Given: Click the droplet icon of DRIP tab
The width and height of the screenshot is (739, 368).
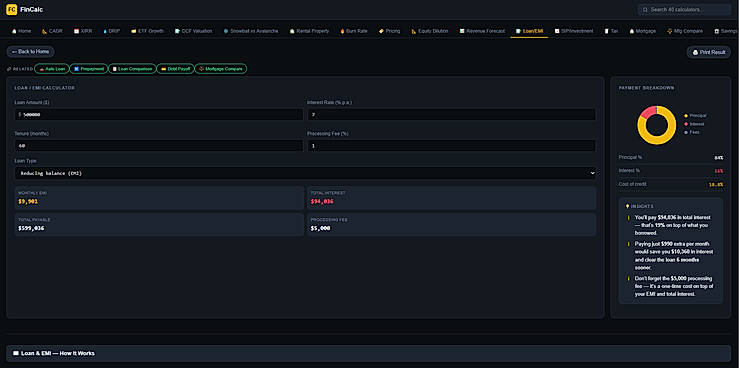Looking at the screenshot, I should [105, 31].
